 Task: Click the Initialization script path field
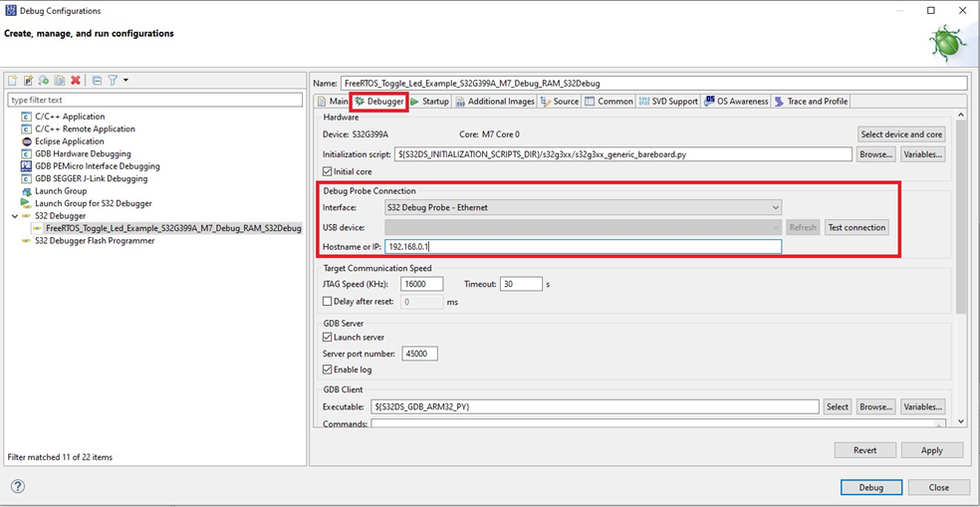(x=622, y=154)
